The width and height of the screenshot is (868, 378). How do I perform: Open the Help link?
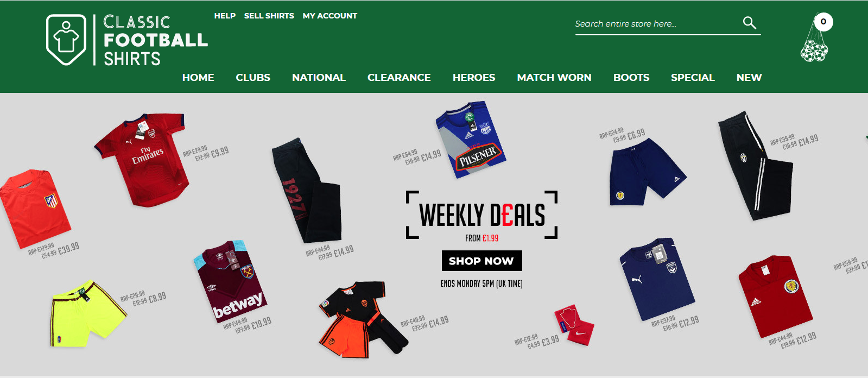[x=225, y=16]
